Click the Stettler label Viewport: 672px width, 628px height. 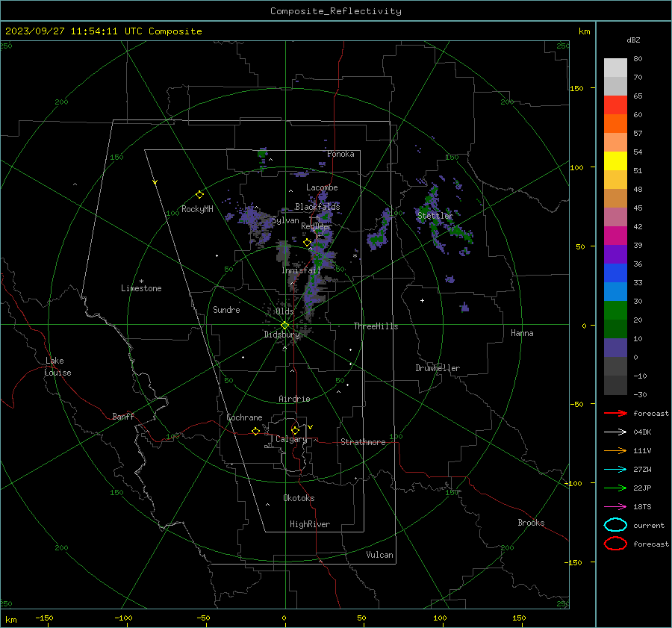pyautogui.click(x=435, y=216)
